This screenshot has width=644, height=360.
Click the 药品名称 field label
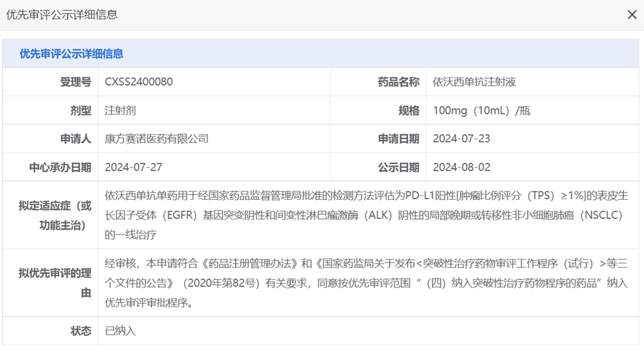click(398, 82)
